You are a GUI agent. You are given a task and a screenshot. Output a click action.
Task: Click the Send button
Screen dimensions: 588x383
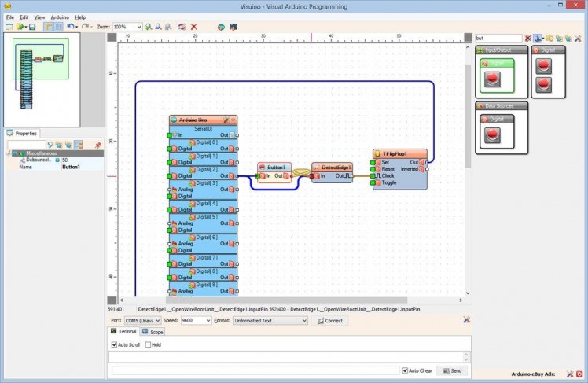(452, 370)
